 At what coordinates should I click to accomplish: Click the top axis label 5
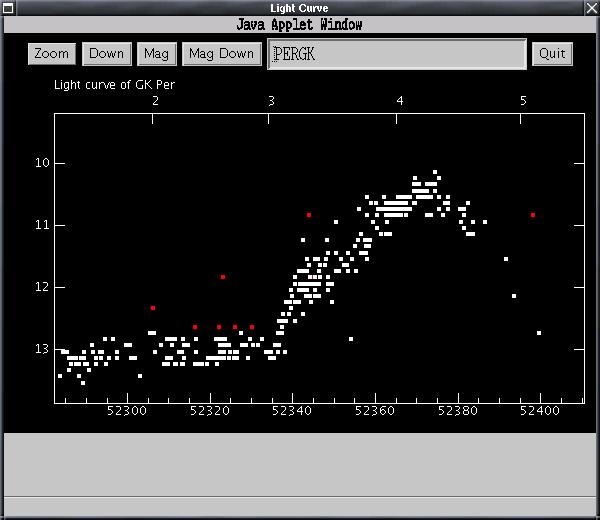point(523,101)
